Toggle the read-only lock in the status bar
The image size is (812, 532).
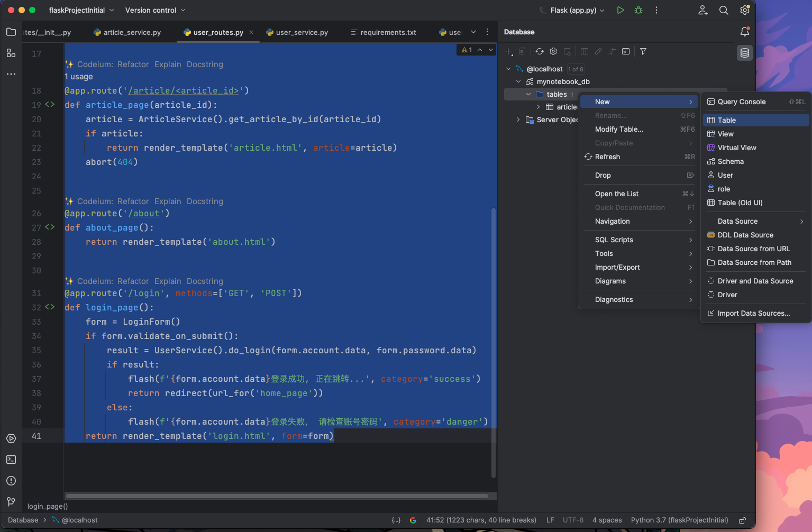[742, 520]
